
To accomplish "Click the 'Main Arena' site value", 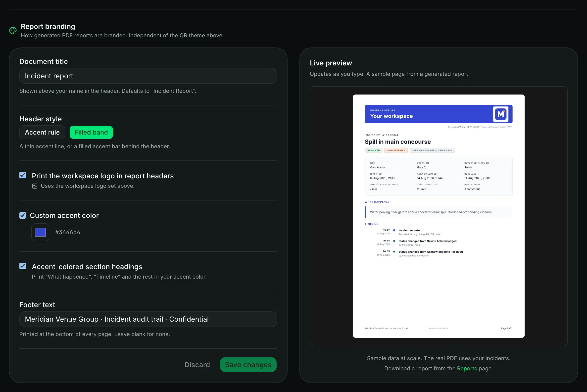I will pos(377,167).
